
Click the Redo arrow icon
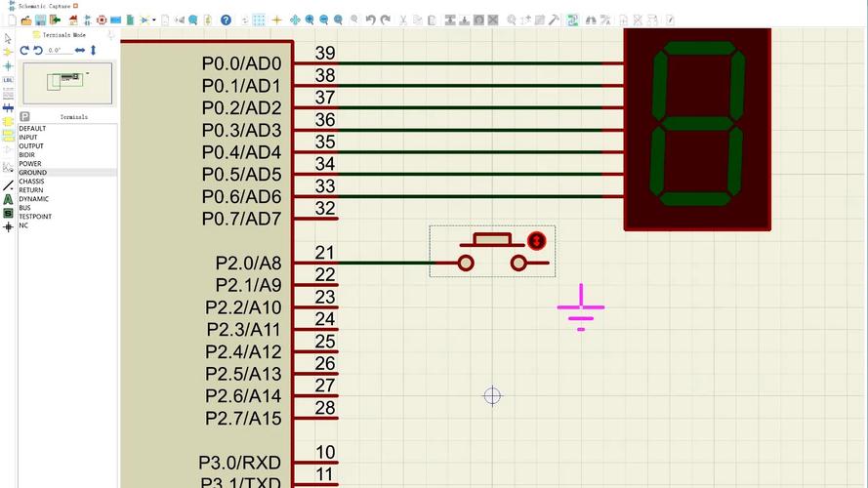point(386,20)
